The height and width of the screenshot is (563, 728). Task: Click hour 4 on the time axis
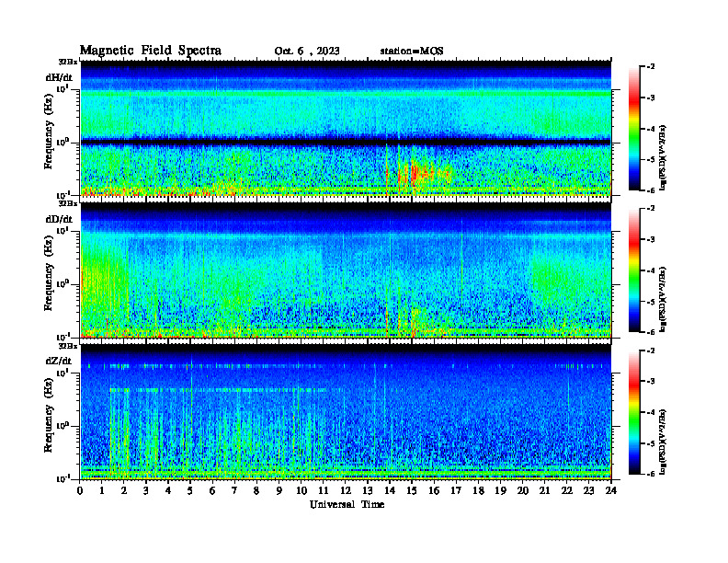(168, 490)
